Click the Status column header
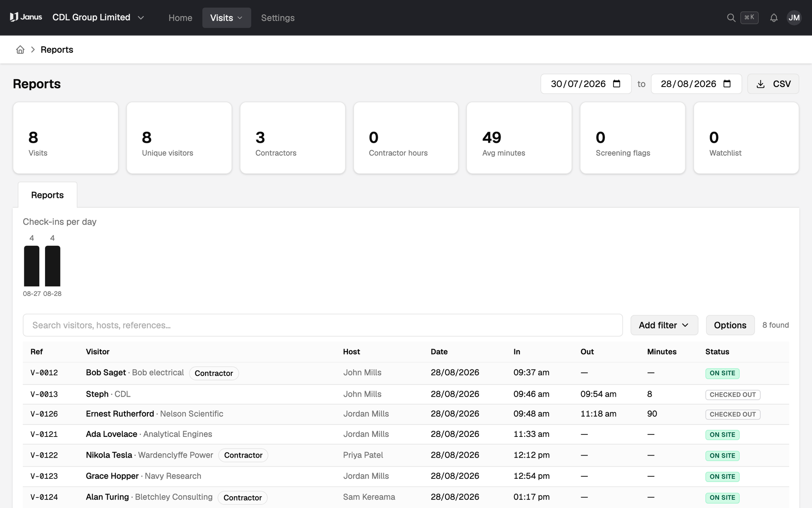The image size is (812, 508). tap(717, 352)
